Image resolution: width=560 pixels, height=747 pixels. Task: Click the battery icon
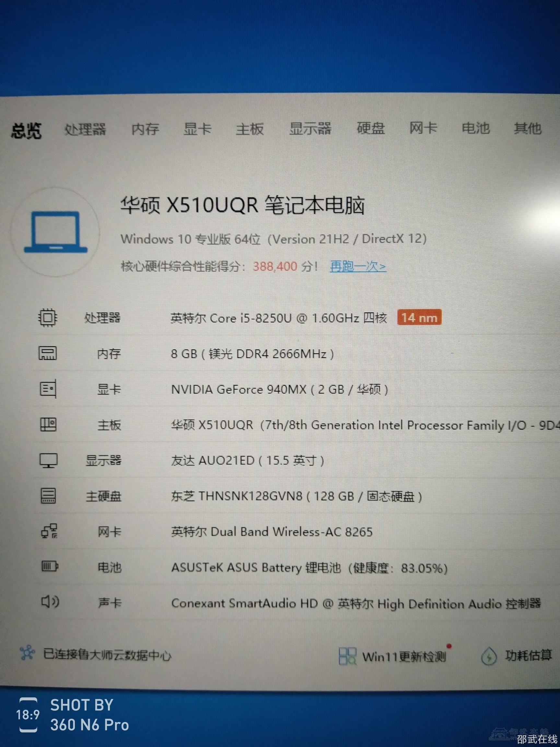coord(50,566)
